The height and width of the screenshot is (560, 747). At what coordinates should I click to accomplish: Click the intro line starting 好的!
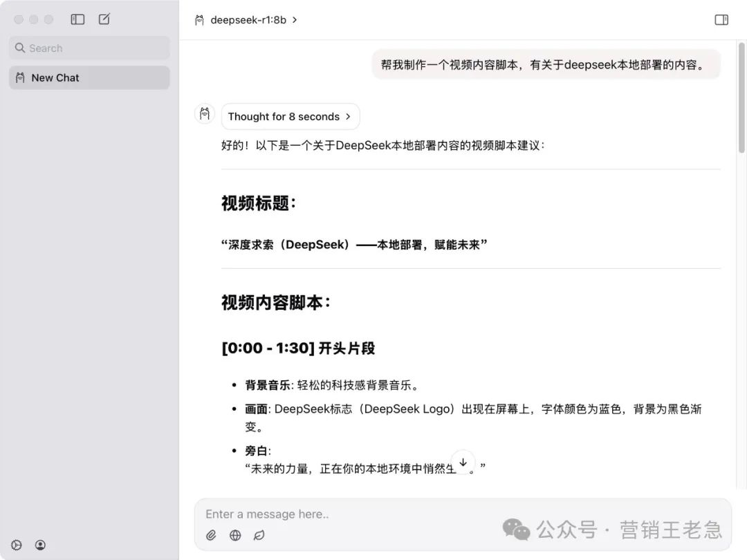click(x=383, y=145)
